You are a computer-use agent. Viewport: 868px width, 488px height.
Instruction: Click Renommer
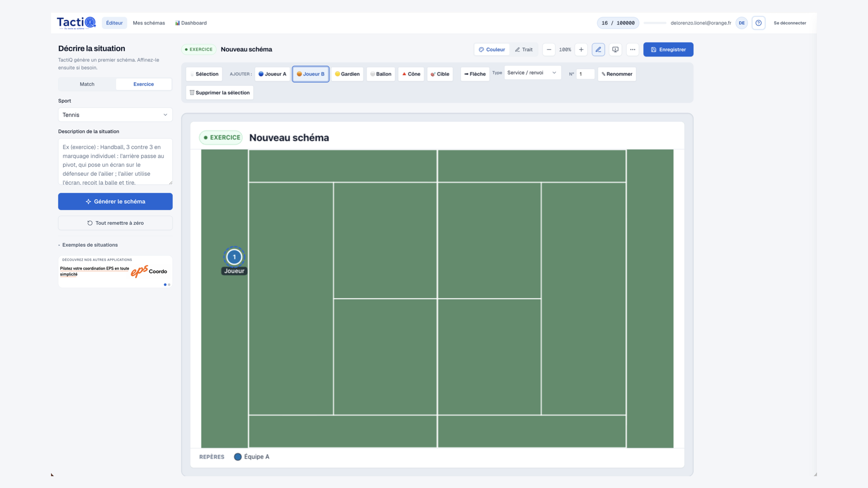[x=617, y=74]
